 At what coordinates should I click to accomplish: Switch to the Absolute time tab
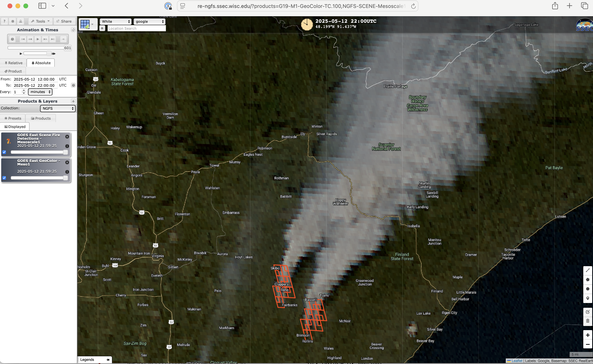click(x=41, y=63)
